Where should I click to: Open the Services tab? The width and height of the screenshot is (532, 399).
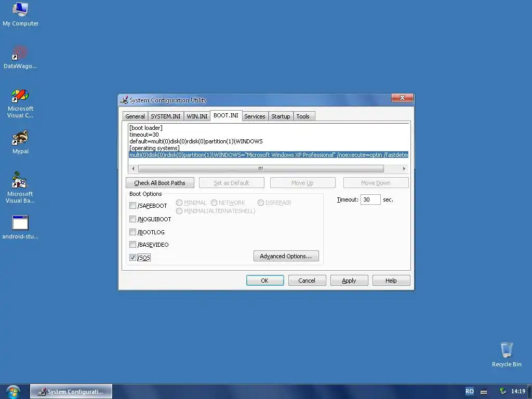click(255, 116)
